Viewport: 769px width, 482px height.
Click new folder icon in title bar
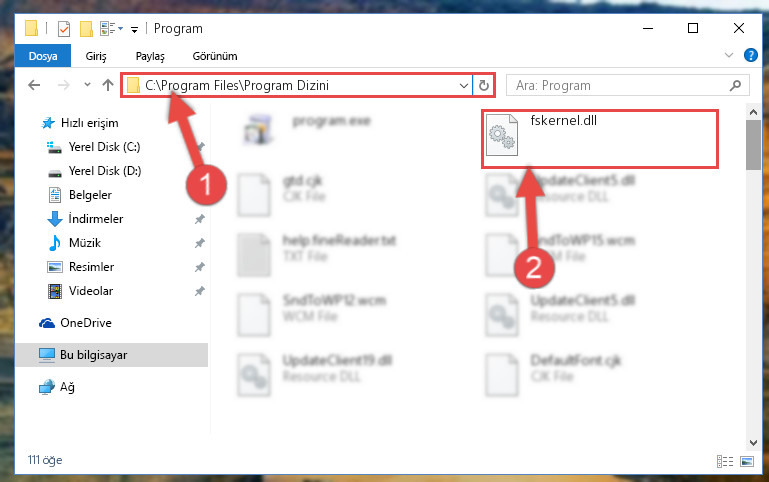pyautogui.click(x=86, y=28)
